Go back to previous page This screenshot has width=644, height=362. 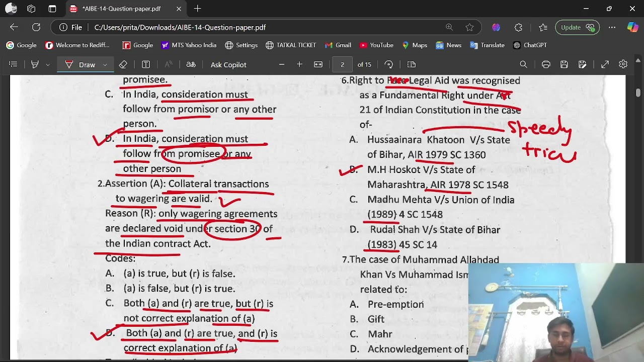14,27
